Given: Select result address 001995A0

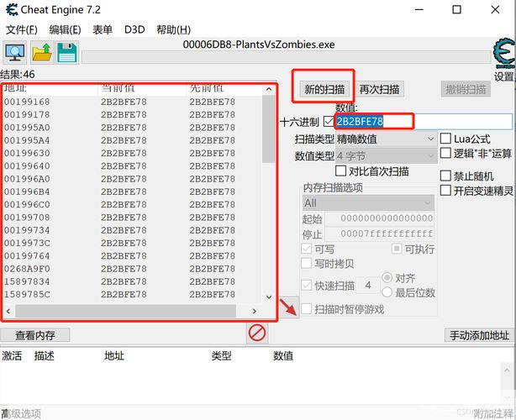Looking at the screenshot, I should [27, 128].
